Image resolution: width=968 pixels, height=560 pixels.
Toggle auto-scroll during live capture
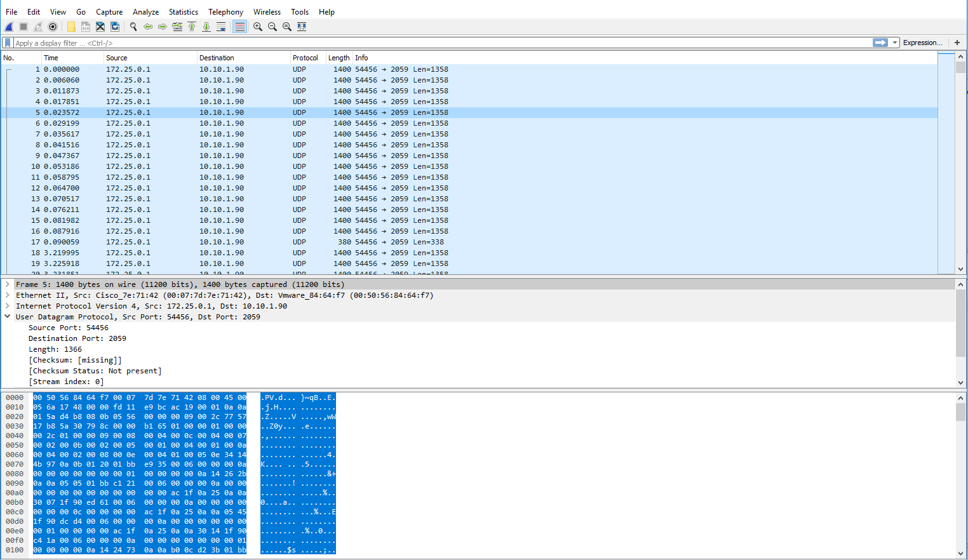point(221,27)
